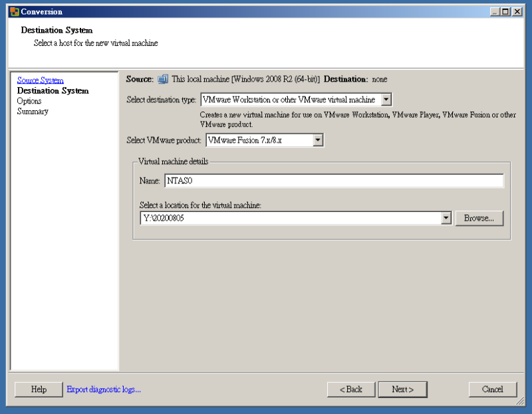Select the Destination System step

coord(53,91)
